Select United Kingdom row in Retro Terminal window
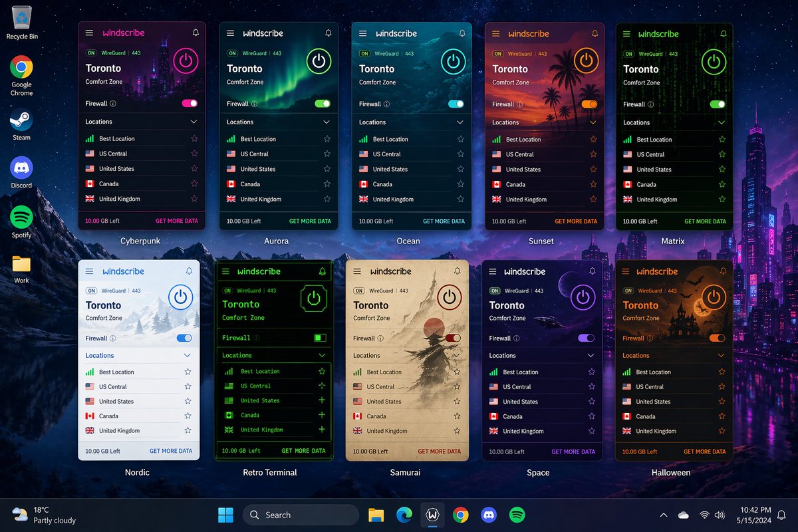This screenshot has height=532, width=798. (x=275, y=430)
